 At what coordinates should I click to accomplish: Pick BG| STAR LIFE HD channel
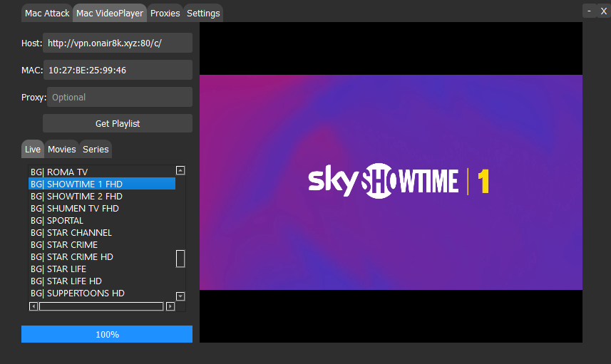102,281
